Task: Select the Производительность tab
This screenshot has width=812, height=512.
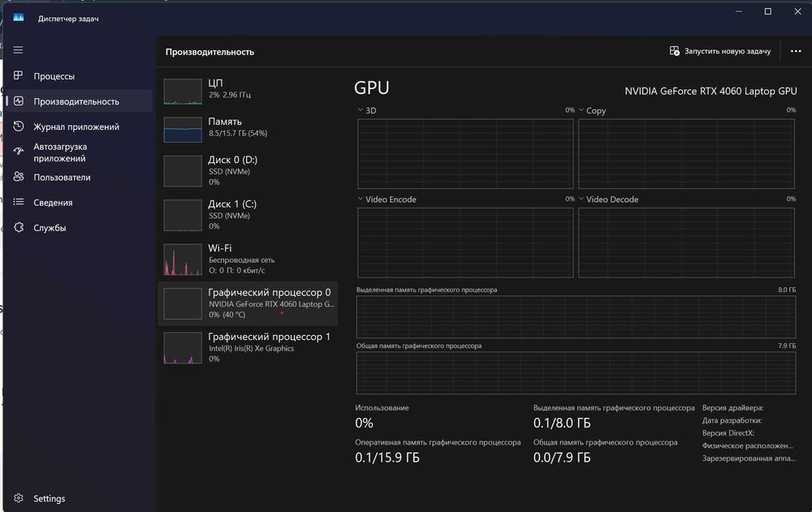Action: [76, 101]
